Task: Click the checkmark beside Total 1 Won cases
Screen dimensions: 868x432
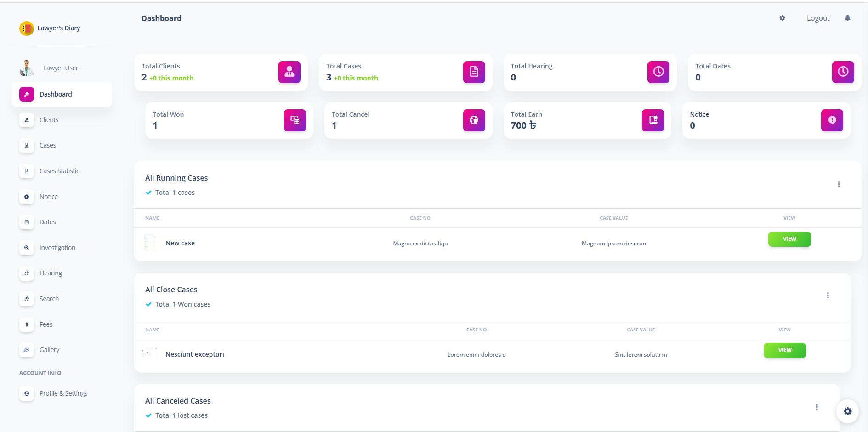Action: point(148,304)
